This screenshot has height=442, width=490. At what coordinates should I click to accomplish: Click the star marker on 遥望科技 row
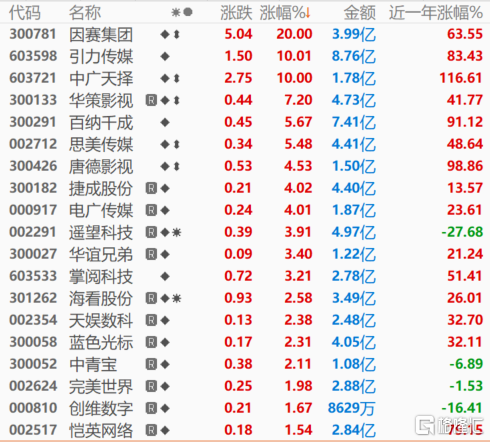[176, 232]
